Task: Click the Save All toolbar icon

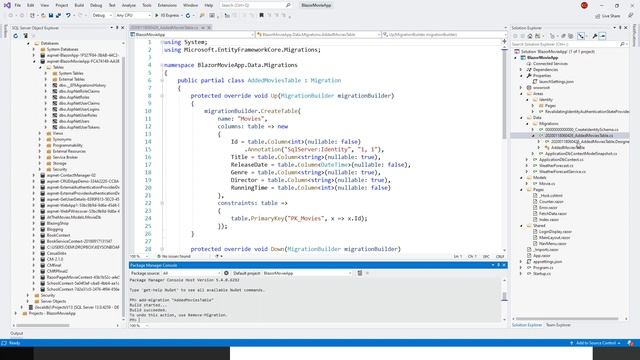Action: tap(58, 16)
